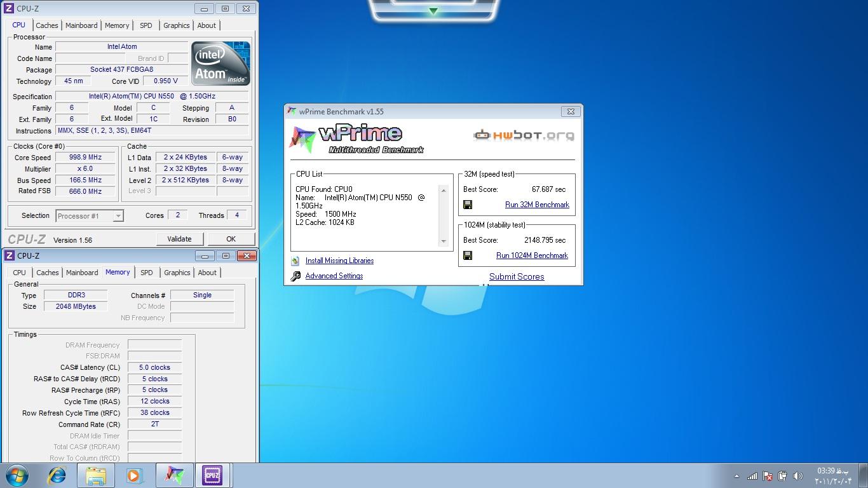Viewport: 868px width, 488px height.
Task: Open Windows Media Player from taskbar
Action: point(135,475)
